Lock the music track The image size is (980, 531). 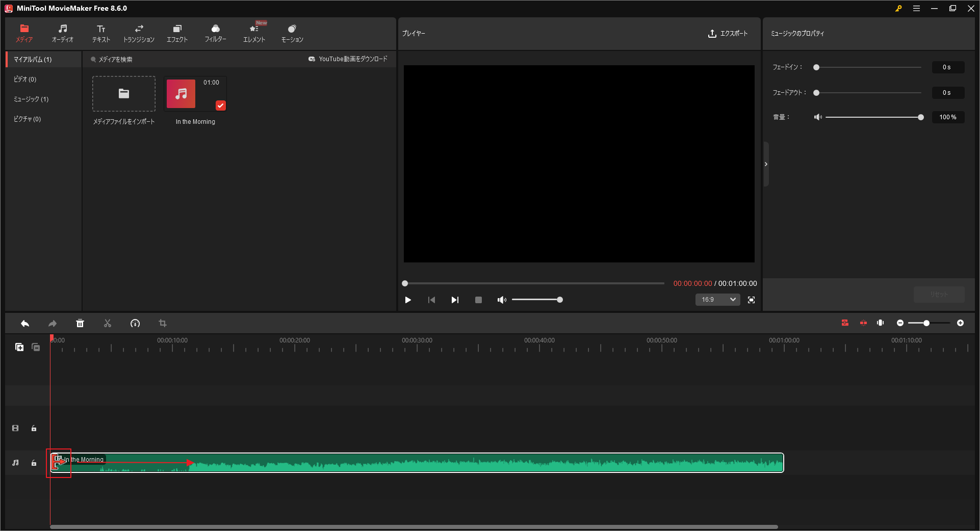[x=34, y=463]
